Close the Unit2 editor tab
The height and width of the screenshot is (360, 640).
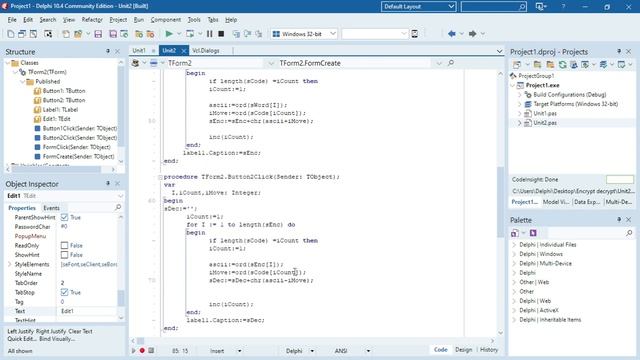pyautogui.click(x=184, y=51)
